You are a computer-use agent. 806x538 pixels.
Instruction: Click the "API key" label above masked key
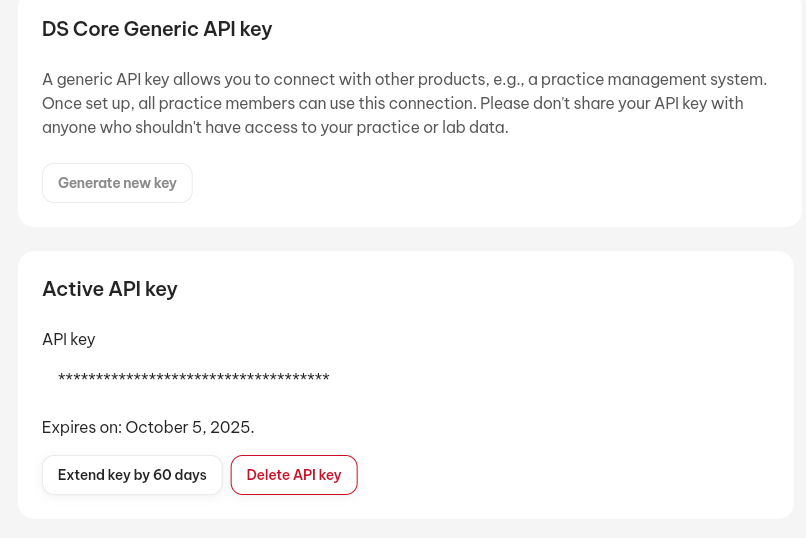tap(69, 340)
